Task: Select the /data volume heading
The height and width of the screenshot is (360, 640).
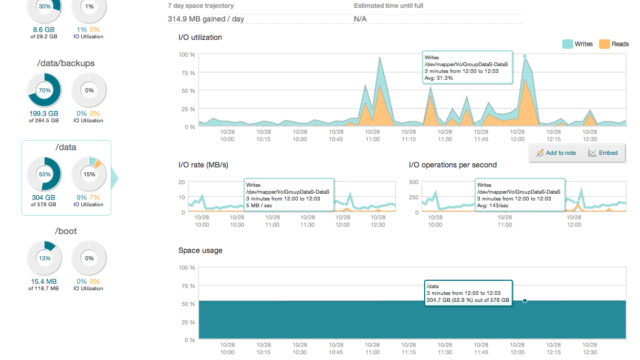Action: click(x=66, y=147)
